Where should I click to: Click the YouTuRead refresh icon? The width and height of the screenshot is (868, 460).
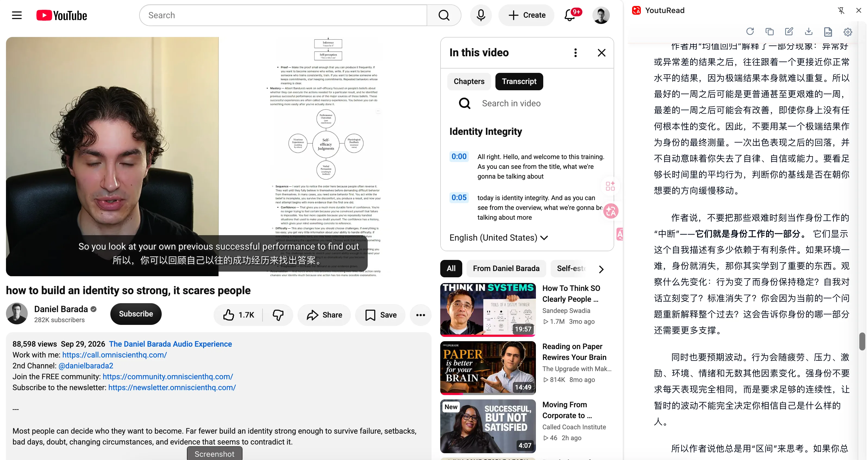click(750, 32)
